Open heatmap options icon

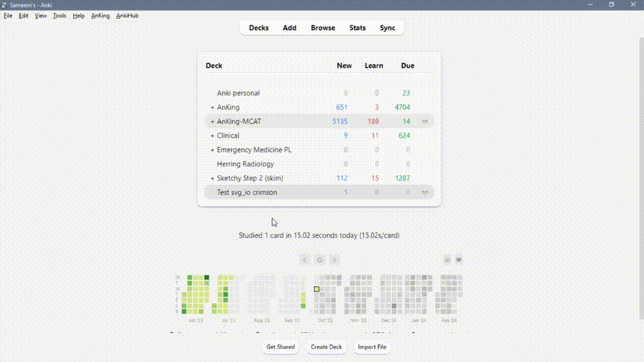[x=447, y=260]
